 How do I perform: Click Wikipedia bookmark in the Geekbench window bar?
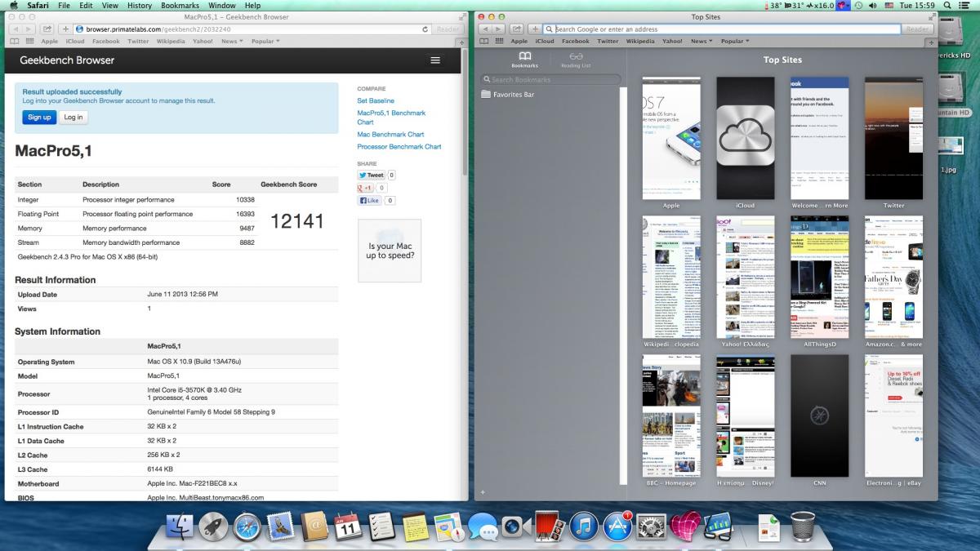171,41
